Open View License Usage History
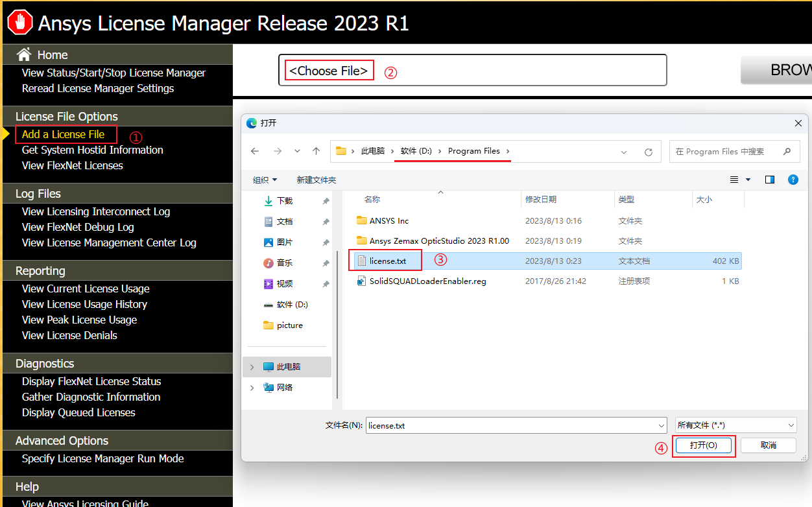Screen dimensions: 812x507 (x=84, y=304)
